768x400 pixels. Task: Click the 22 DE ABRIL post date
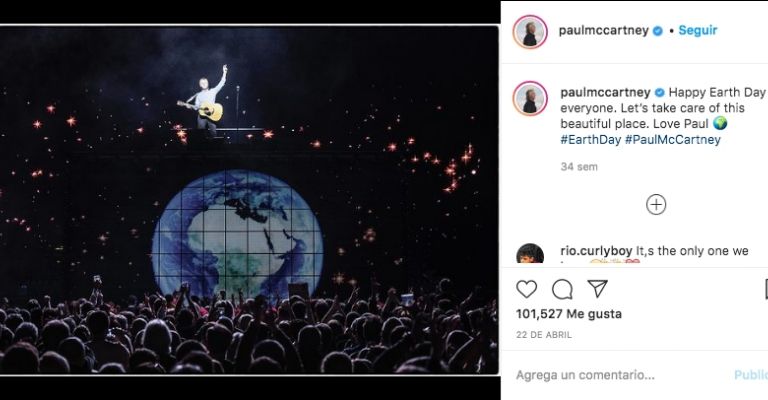(544, 335)
